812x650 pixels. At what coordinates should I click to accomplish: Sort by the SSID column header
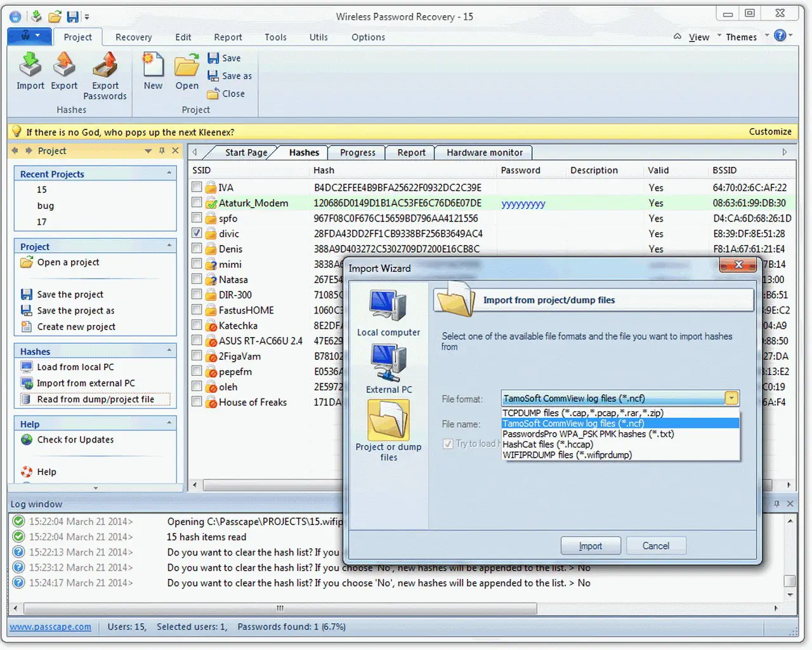pyautogui.click(x=250, y=170)
